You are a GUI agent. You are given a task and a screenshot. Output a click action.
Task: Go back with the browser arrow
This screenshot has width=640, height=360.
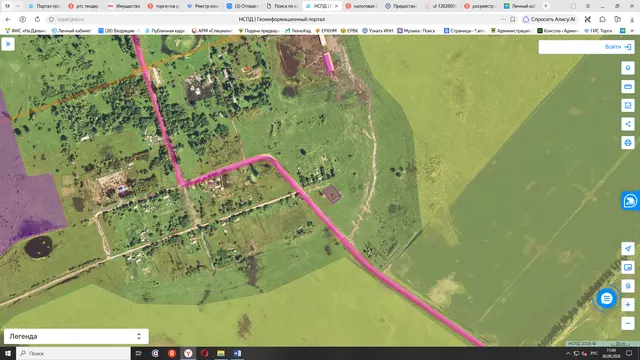click(8, 19)
